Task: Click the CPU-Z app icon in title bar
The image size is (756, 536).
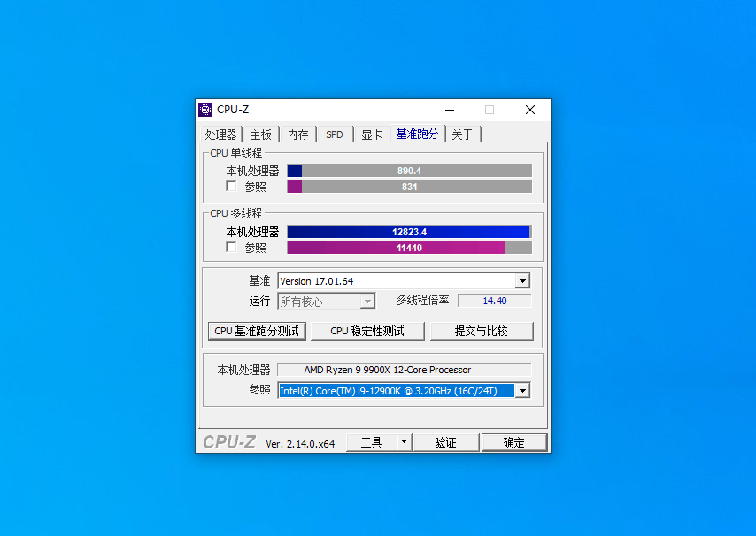Action: (x=205, y=110)
